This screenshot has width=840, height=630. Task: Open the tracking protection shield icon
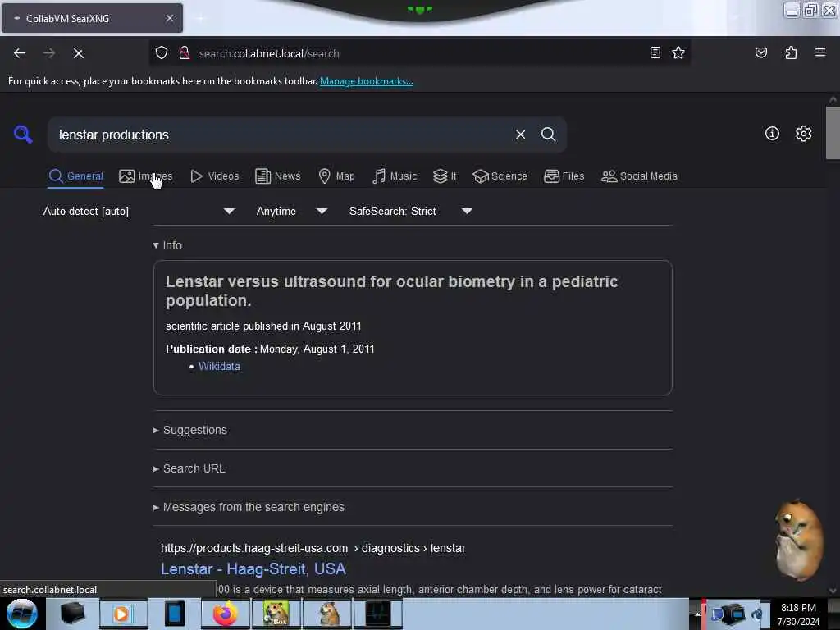(162, 53)
